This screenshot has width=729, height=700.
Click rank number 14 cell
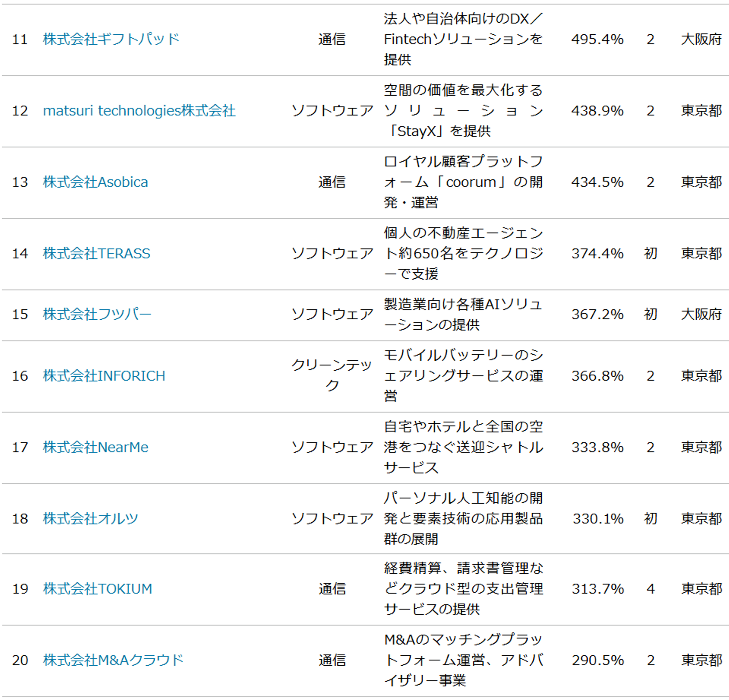click(x=20, y=253)
